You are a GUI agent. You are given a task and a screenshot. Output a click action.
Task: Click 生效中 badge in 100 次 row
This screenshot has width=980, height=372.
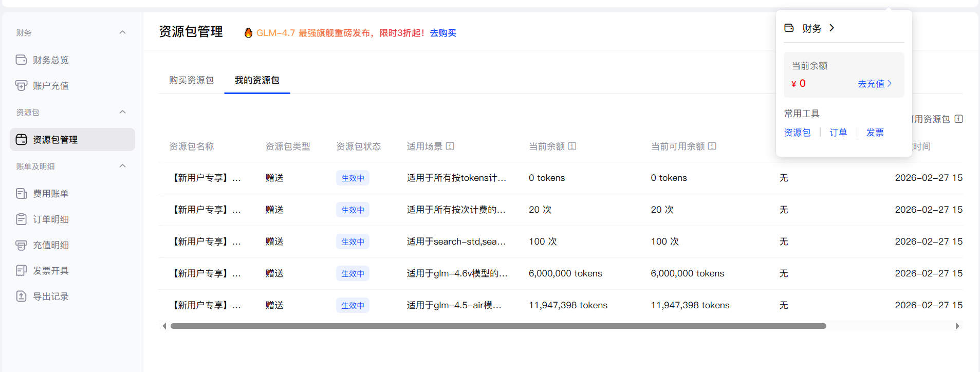(353, 241)
